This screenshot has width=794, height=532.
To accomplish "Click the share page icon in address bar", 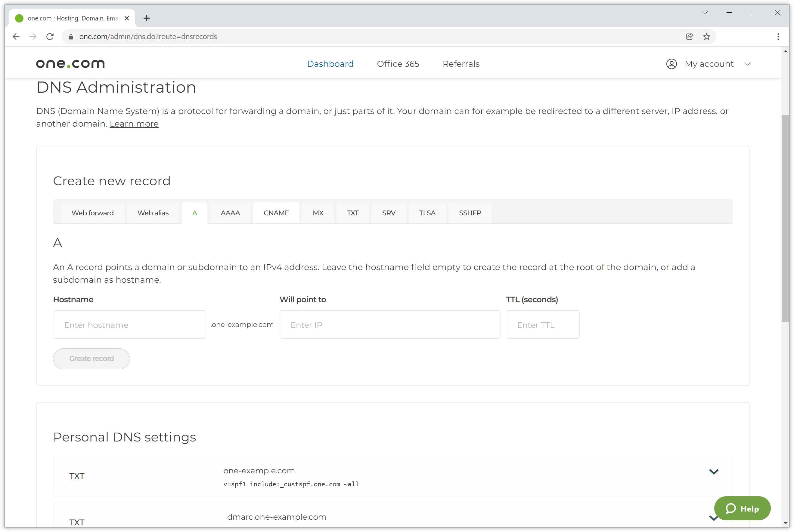I will (x=689, y=37).
